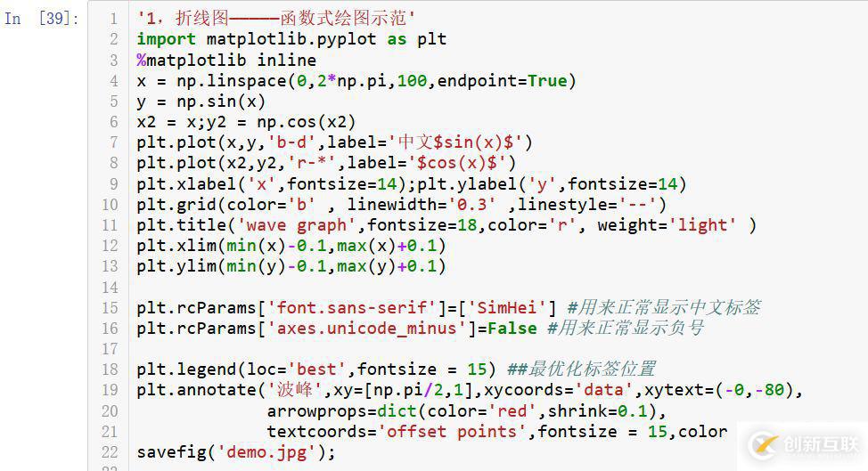Click the 'data' xycoords string
This screenshot has width=868, height=471.
pos(603,390)
